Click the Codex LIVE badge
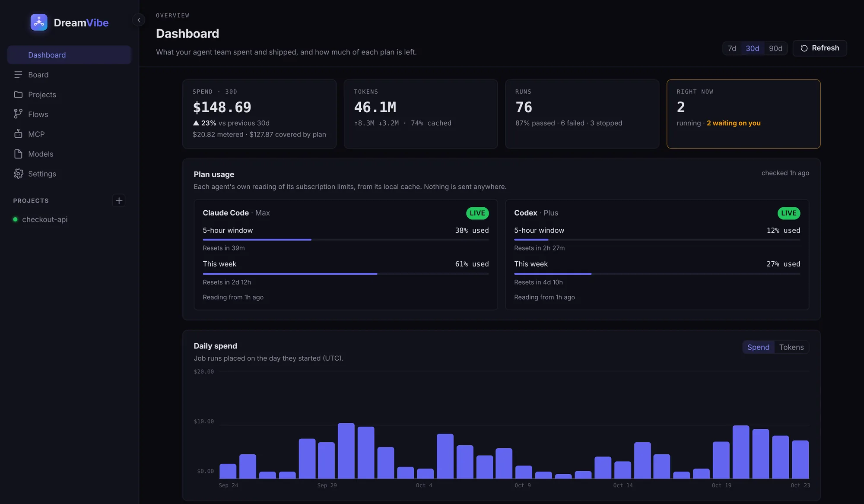This screenshot has height=504, width=864. coord(789,213)
